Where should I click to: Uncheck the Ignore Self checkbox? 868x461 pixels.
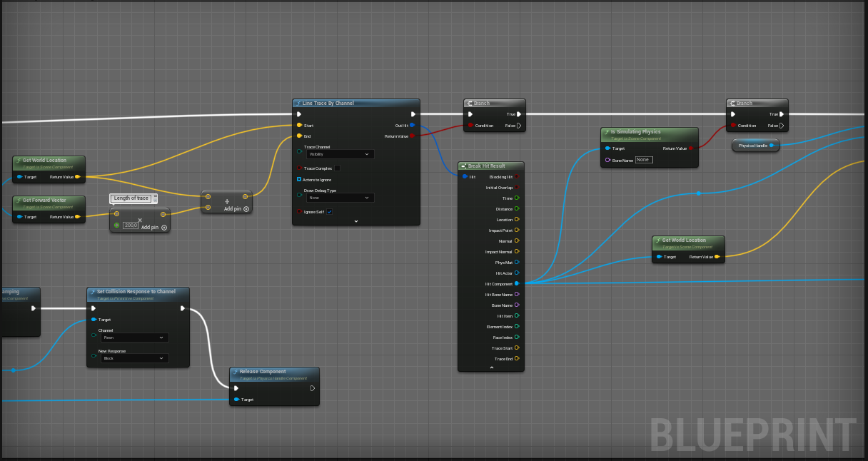(329, 212)
